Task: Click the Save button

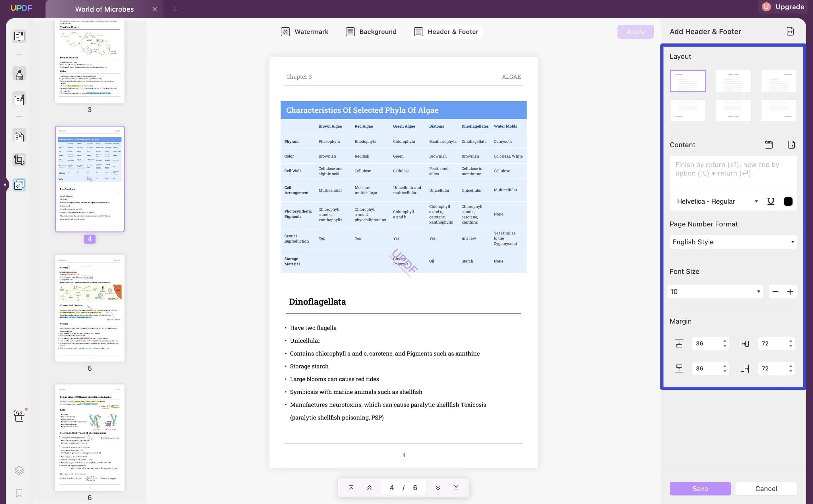Action: (x=700, y=488)
